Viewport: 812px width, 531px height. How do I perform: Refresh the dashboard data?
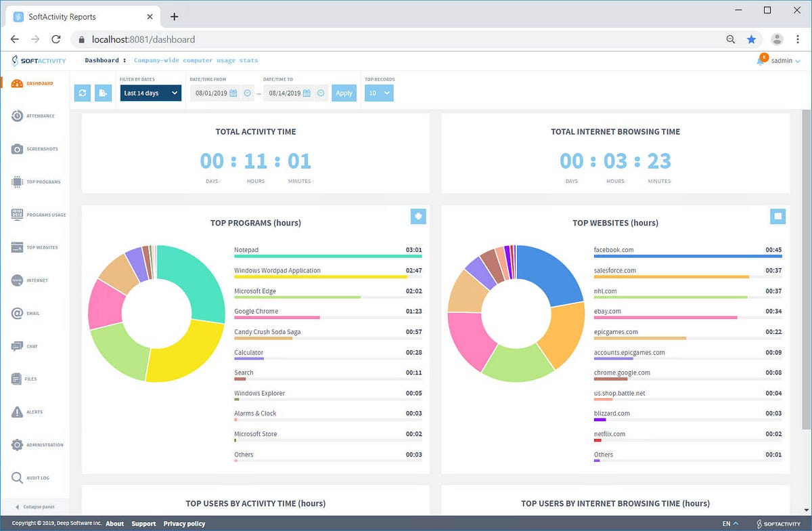tap(82, 93)
